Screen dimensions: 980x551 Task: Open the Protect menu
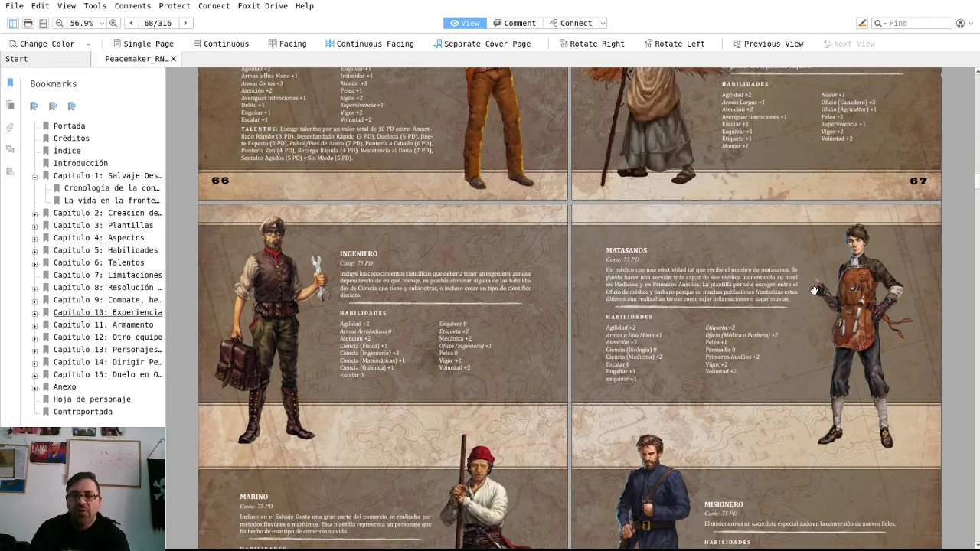175,6
